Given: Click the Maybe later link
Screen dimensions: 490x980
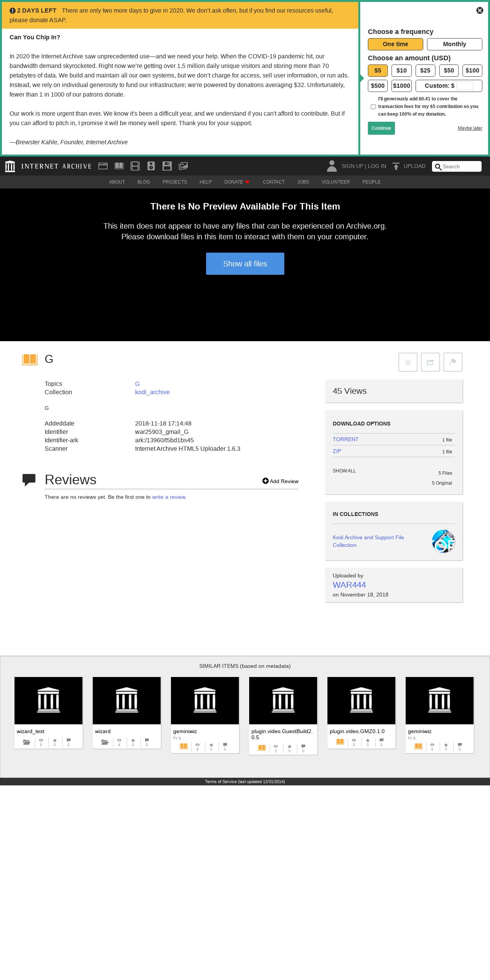Looking at the screenshot, I should pyautogui.click(x=470, y=128).
